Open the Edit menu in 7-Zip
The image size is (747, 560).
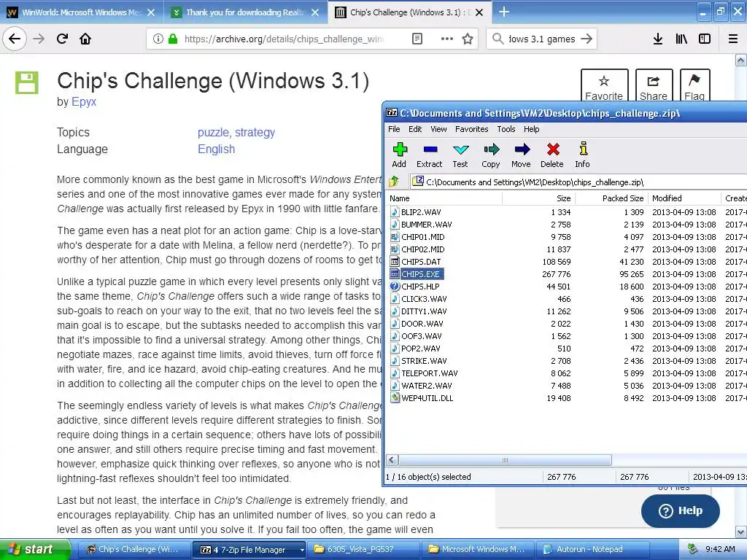[415, 129]
